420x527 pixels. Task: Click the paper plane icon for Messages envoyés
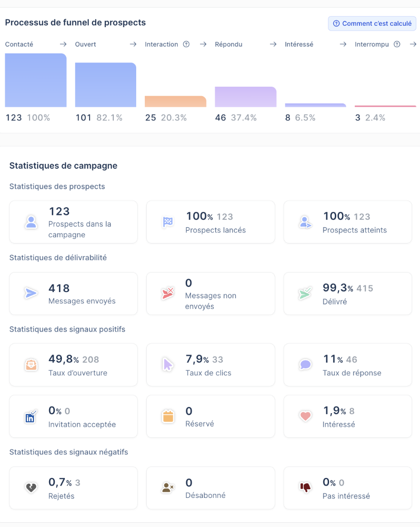pyautogui.click(x=31, y=293)
